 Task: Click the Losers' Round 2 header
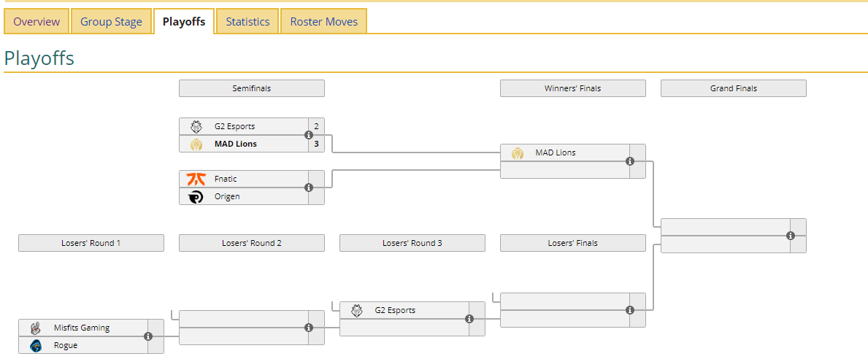(252, 243)
